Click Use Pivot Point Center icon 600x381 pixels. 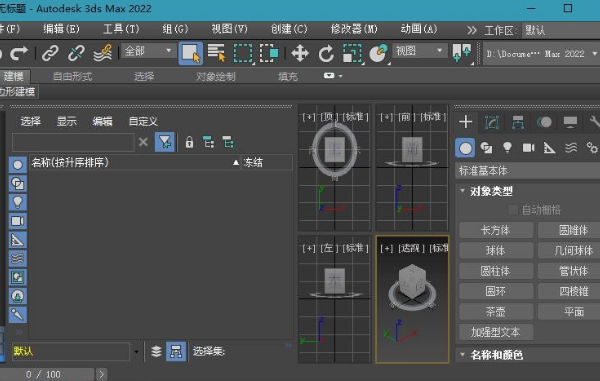point(461,53)
